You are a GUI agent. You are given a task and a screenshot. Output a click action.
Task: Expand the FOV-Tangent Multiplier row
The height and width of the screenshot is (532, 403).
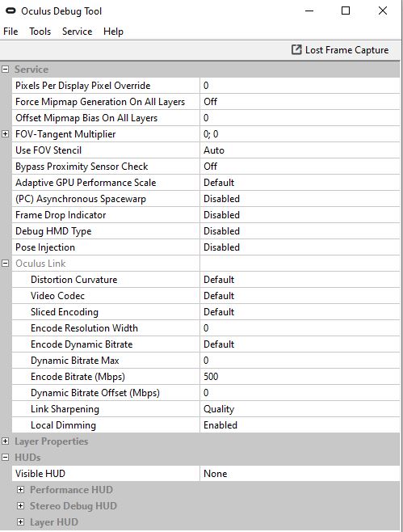(5, 134)
